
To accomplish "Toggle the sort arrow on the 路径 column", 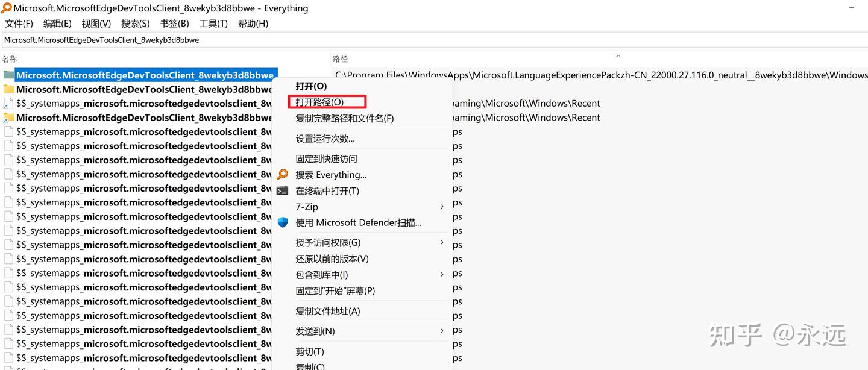I will [618, 55].
